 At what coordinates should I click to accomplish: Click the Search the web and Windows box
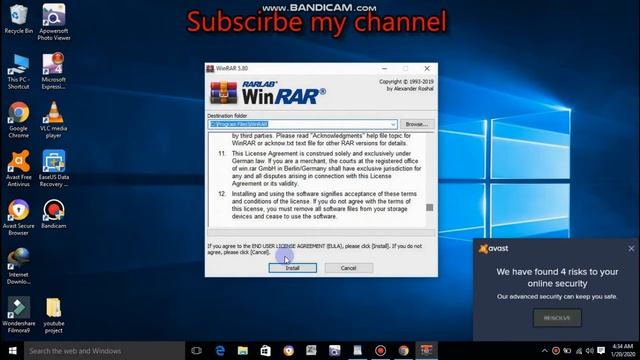pos(104,351)
